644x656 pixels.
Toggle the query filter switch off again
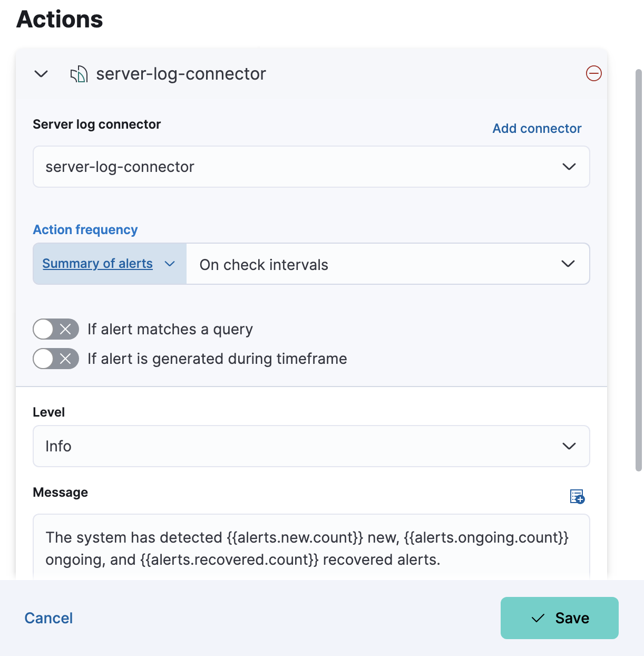pyautogui.click(x=55, y=329)
